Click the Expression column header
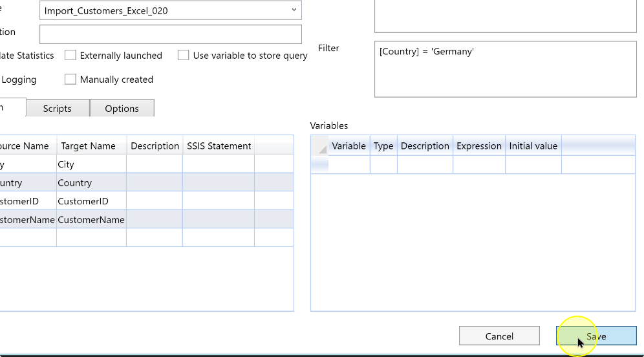Image resolution: width=644 pixels, height=357 pixels. 479,146
